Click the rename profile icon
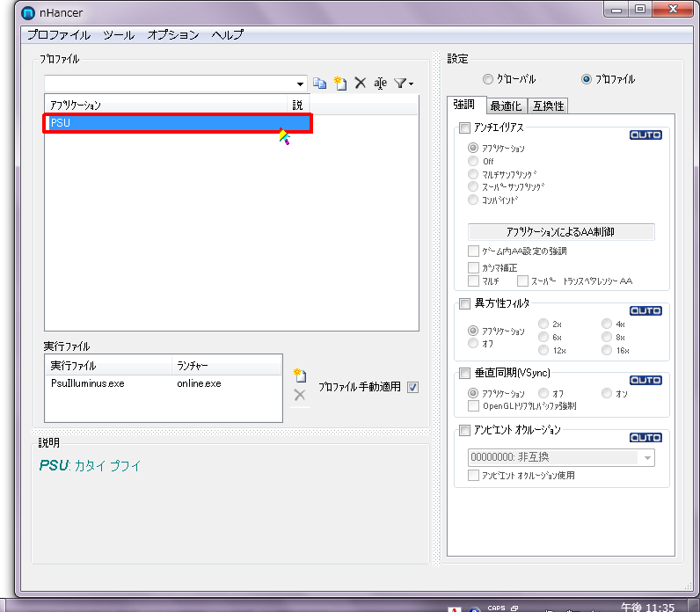Image resolution: width=700 pixels, height=612 pixels. click(381, 83)
